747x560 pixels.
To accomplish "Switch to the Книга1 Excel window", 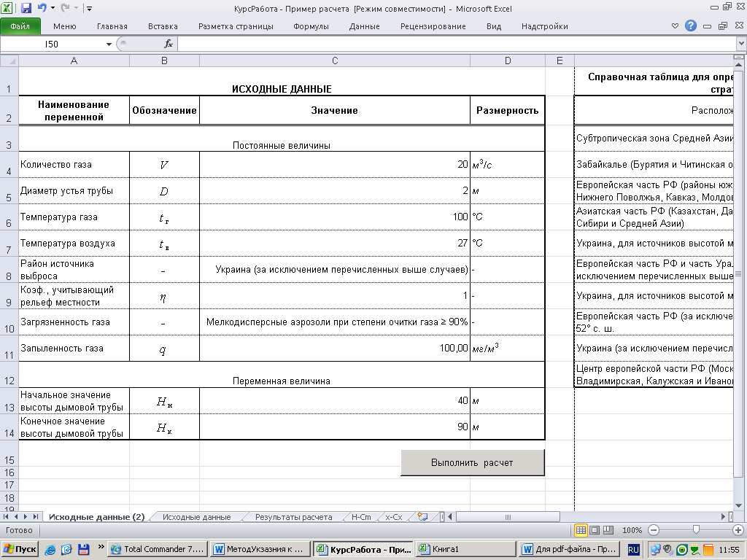I will [466, 549].
